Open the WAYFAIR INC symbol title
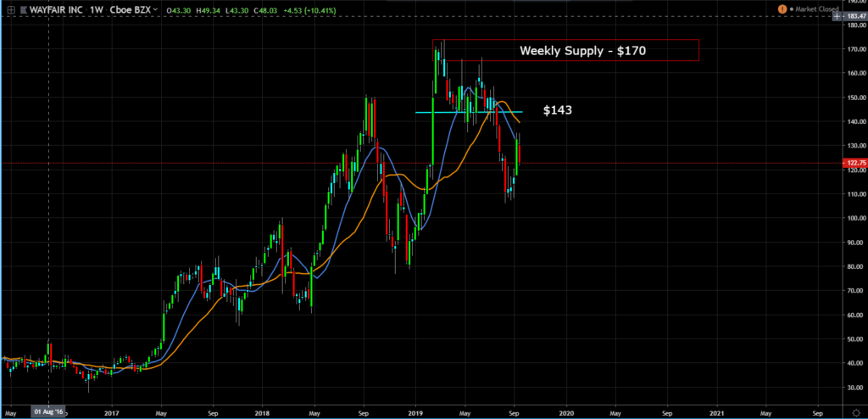The image size is (868, 419). [x=57, y=9]
